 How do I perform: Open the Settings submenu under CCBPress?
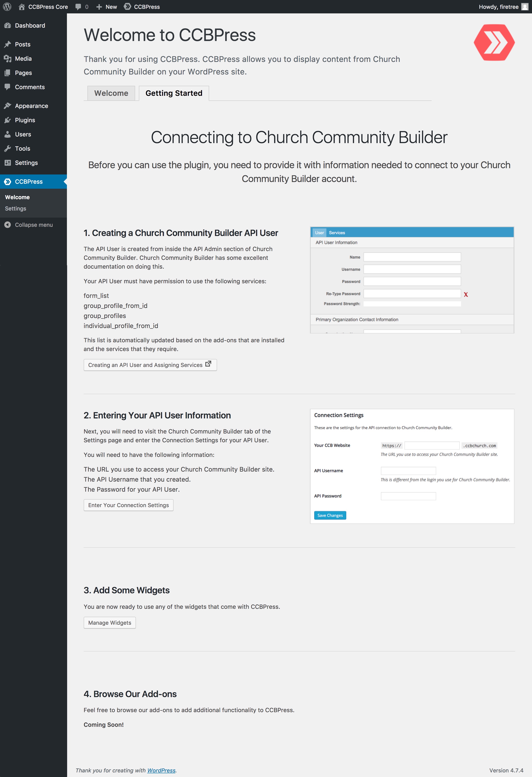15,209
